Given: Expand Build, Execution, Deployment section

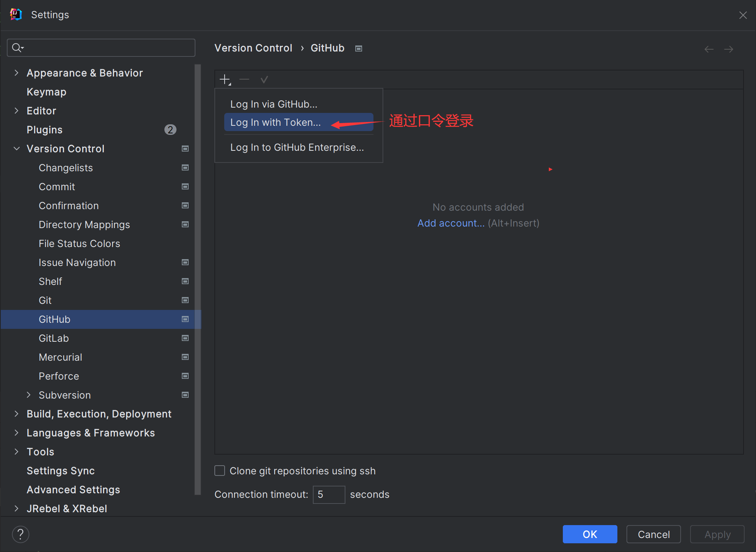Looking at the screenshot, I should [16, 414].
